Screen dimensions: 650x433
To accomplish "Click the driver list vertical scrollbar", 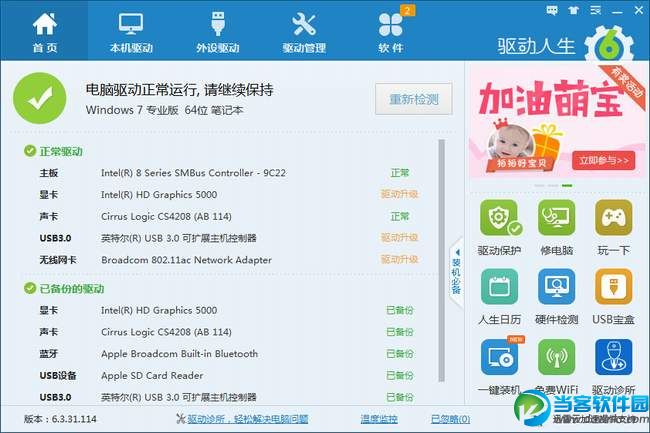I will [441, 260].
